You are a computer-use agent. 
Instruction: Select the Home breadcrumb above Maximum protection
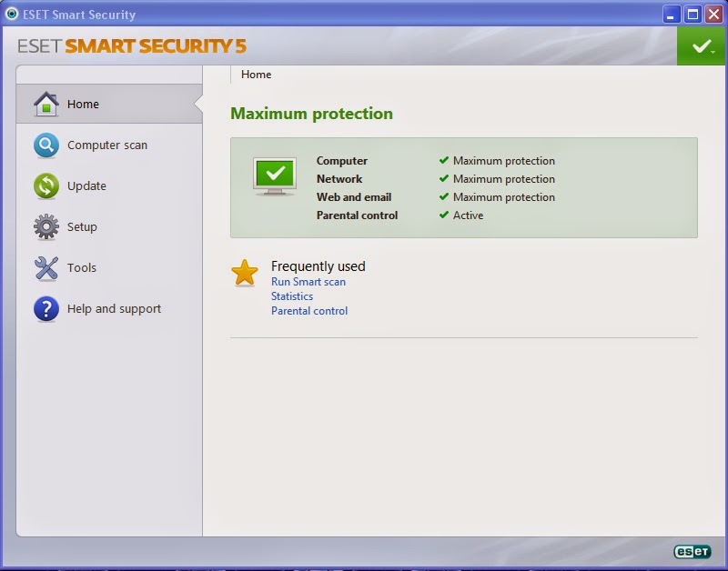(x=256, y=75)
